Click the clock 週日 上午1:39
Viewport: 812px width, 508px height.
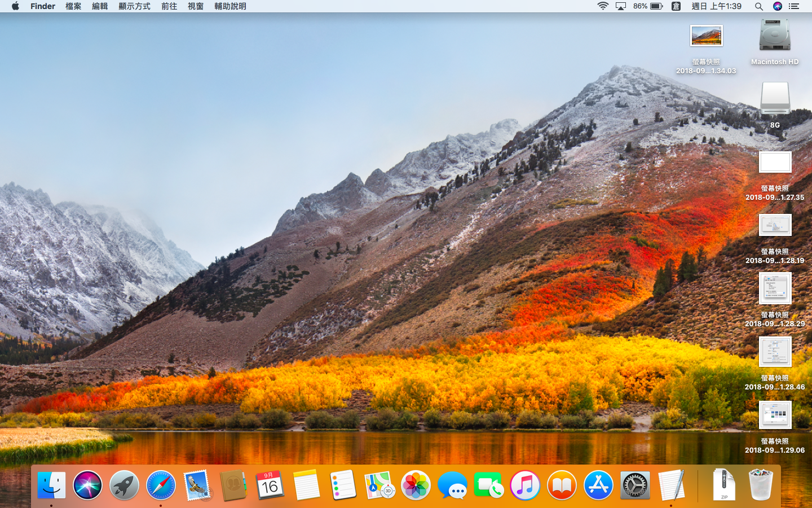pyautogui.click(x=717, y=6)
